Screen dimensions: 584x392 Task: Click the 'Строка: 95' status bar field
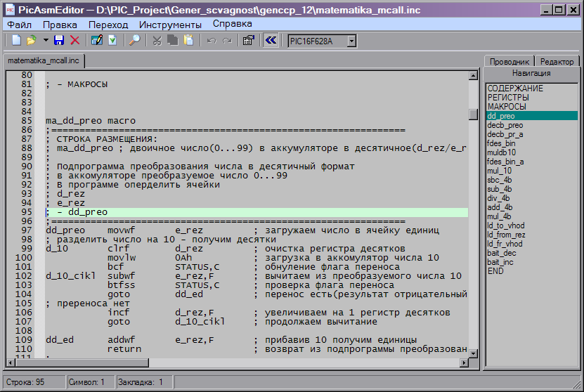[34, 382]
